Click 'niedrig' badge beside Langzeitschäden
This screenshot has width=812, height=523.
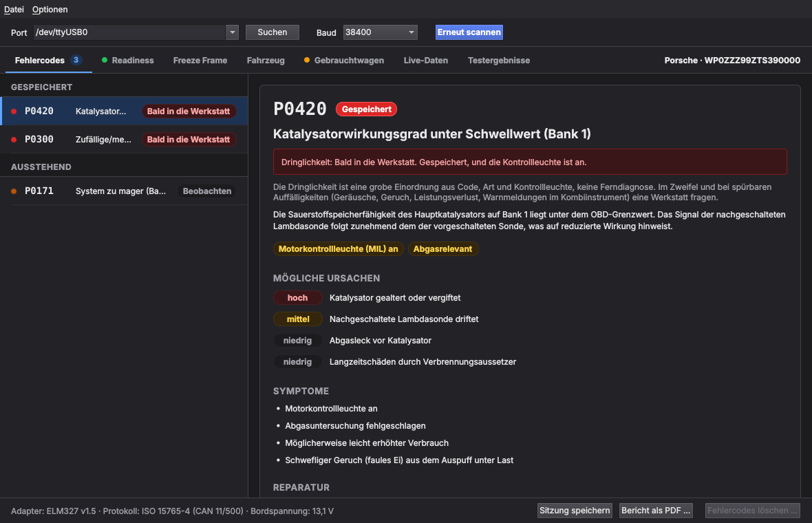tap(298, 361)
